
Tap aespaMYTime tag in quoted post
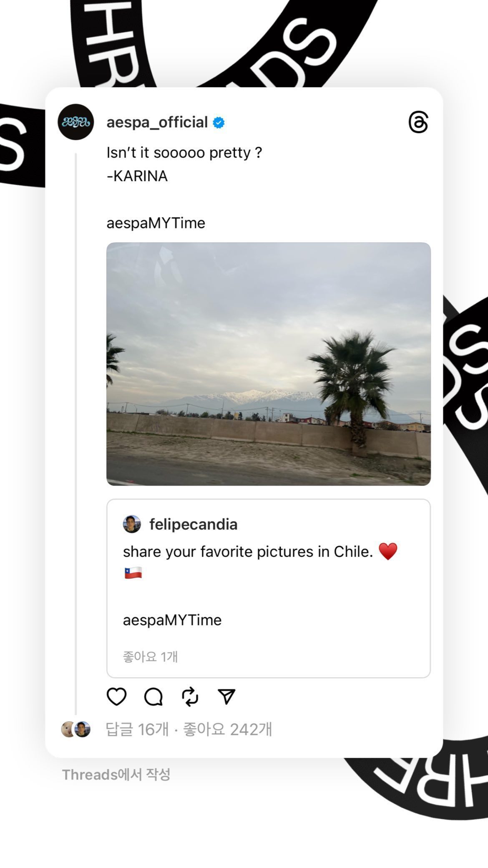172,620
